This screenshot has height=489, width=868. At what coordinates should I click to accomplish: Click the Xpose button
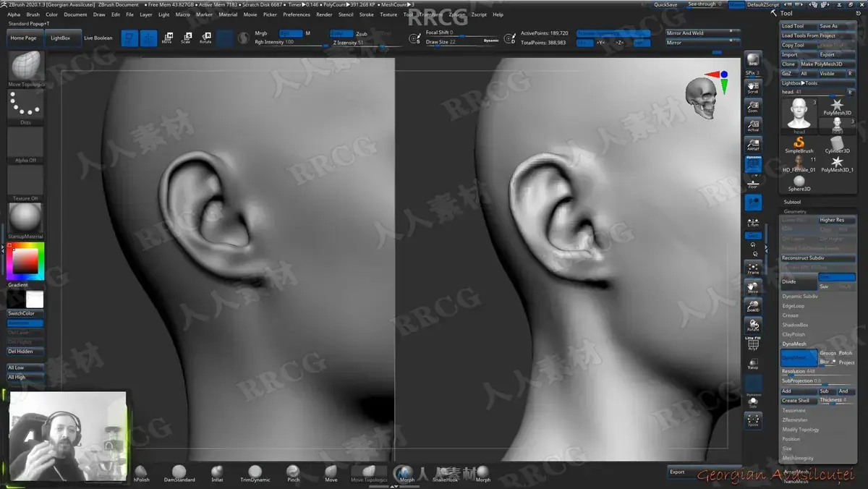point(753,420)
